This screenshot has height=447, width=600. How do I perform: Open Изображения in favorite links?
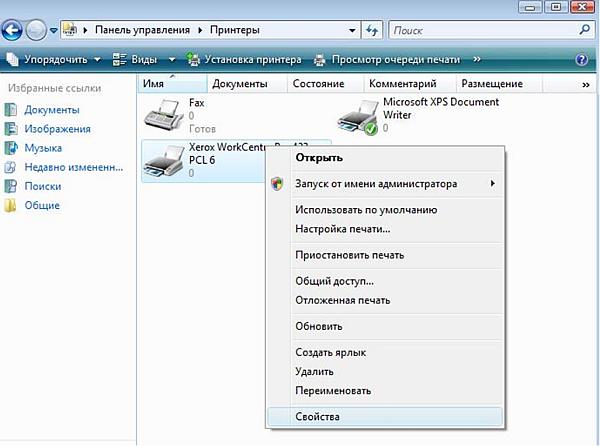57,129
